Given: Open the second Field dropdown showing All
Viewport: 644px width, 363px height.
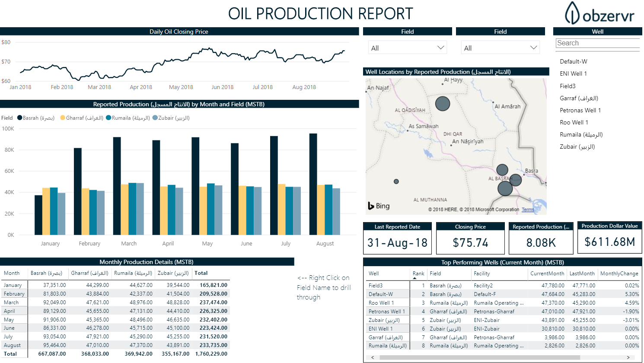Looking at the screenshot, I should pyautogui.click(x=501, y=48).
